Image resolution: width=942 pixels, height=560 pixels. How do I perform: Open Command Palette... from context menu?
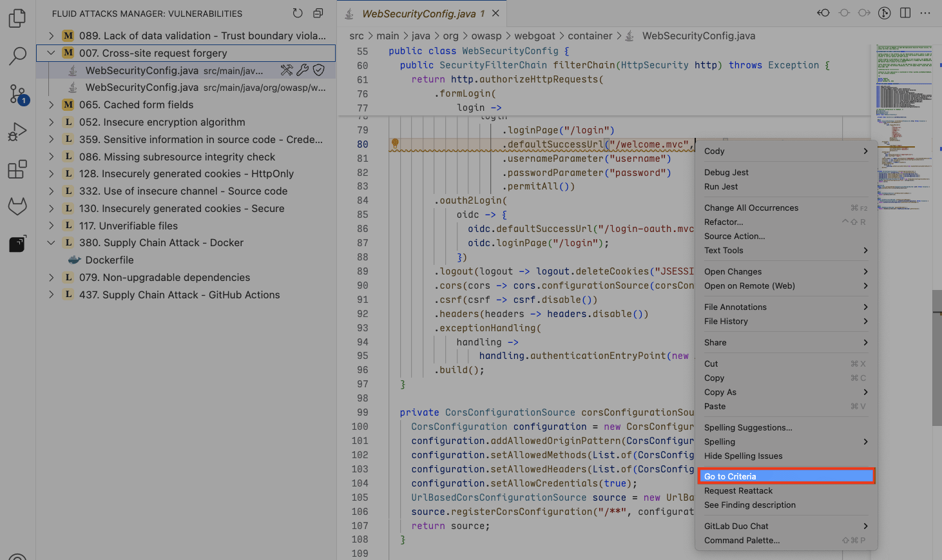pyautogui.click(x=786, y=540)
